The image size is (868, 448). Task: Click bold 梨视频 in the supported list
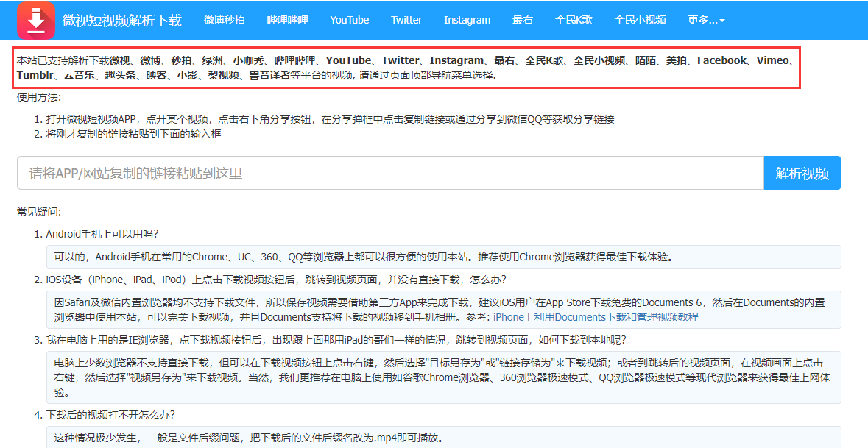point(224,75)
